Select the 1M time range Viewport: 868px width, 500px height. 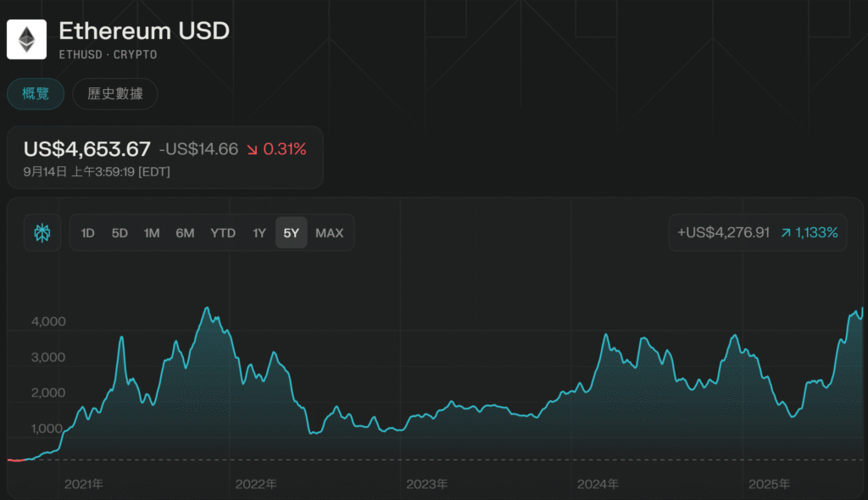click(152, 233)
